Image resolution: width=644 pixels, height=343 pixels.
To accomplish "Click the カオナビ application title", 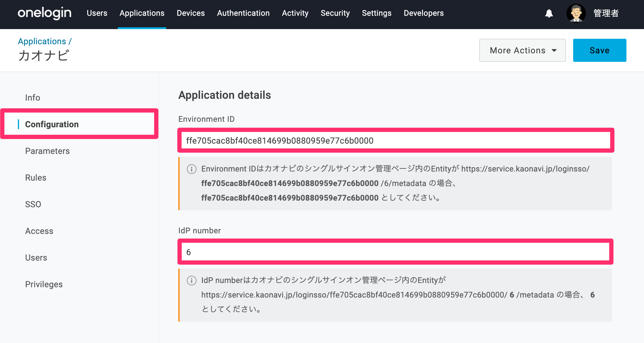I will click(x=44, y=56).
